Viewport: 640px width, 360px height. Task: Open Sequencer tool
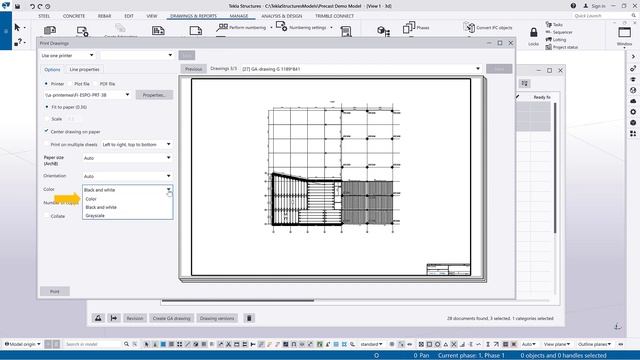pos(559,32)
